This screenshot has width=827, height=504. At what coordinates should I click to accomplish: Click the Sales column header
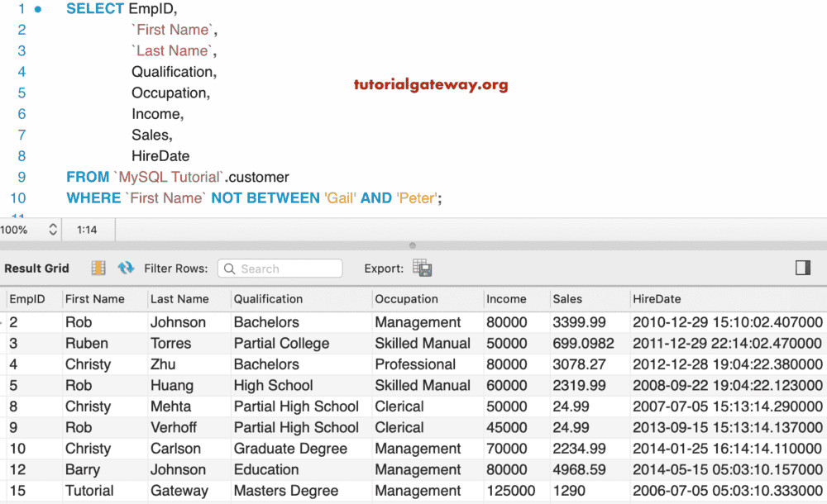tap(567, 299)
